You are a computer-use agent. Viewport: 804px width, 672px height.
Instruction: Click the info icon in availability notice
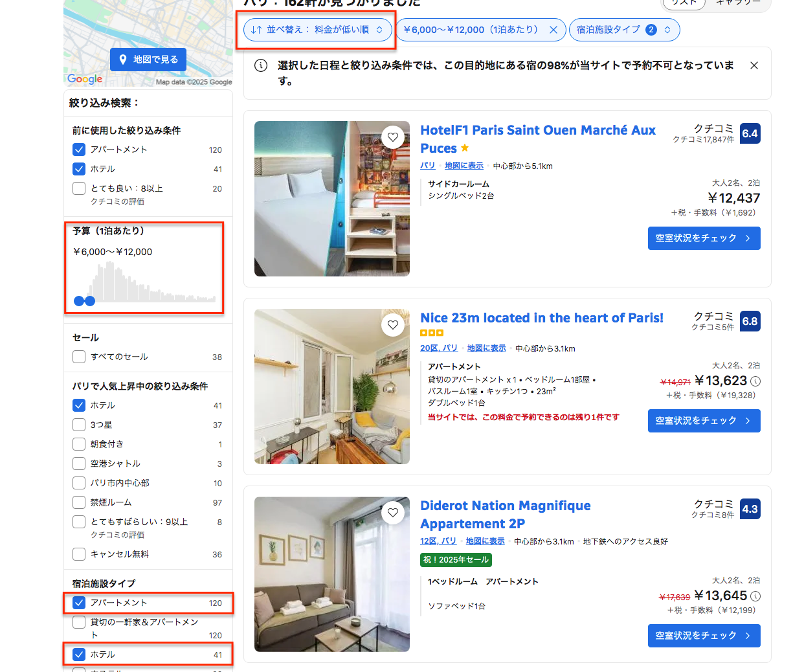[261, 65]
